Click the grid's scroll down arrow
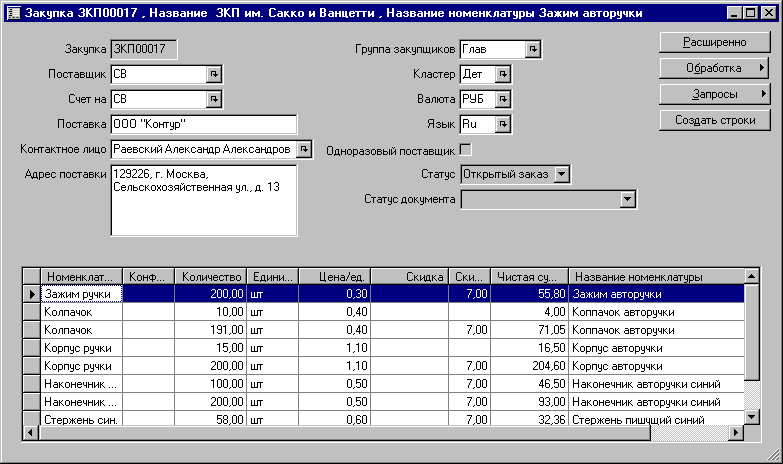Viewport: 783px width, 464px height. (752, 417)
